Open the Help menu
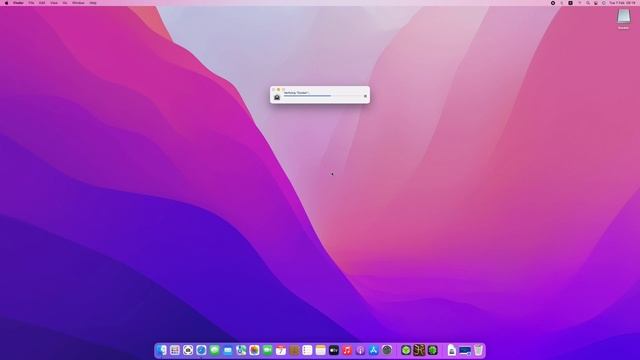 [x=93, y=3]
